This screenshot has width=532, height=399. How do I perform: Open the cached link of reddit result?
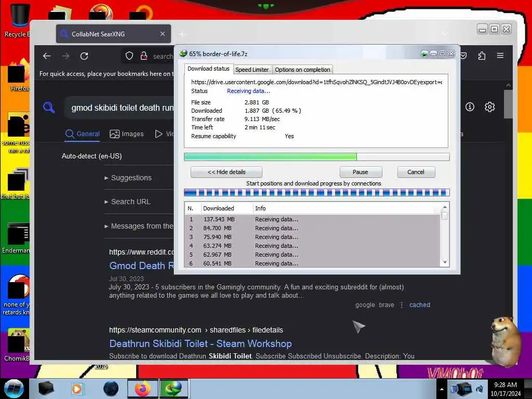coord(419,304)
